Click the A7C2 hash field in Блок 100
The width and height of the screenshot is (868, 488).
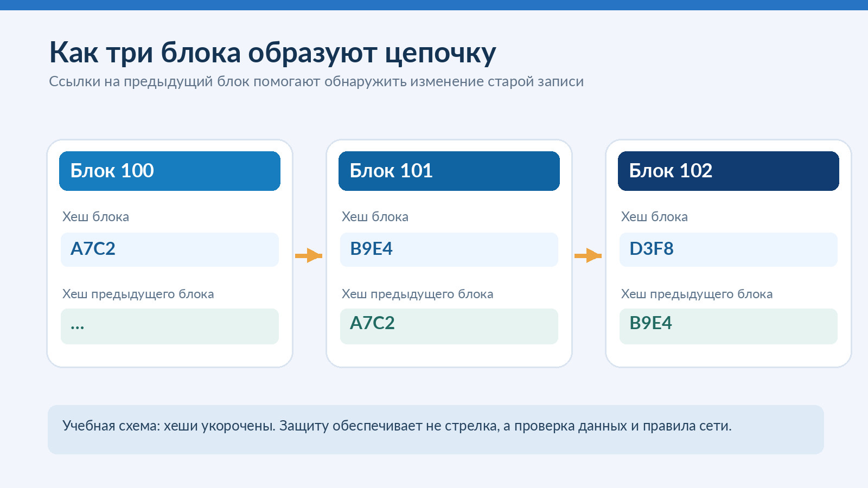[170, 249]
